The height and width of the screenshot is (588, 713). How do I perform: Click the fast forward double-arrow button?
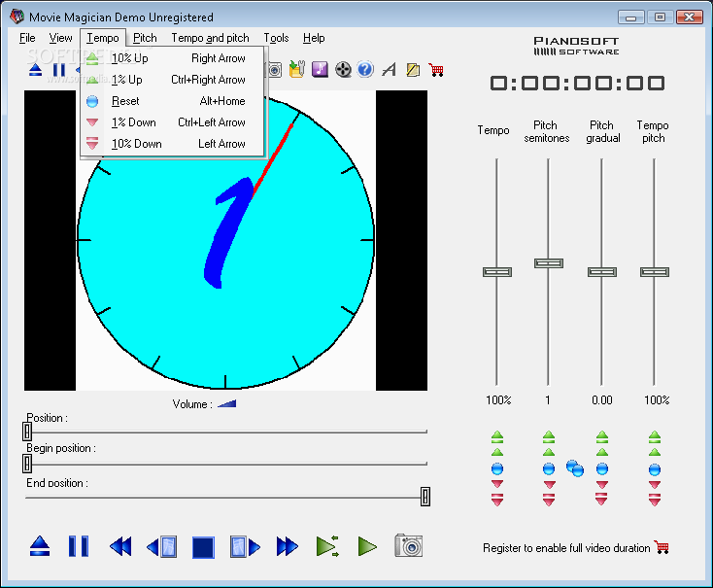(x=287, y=546)
